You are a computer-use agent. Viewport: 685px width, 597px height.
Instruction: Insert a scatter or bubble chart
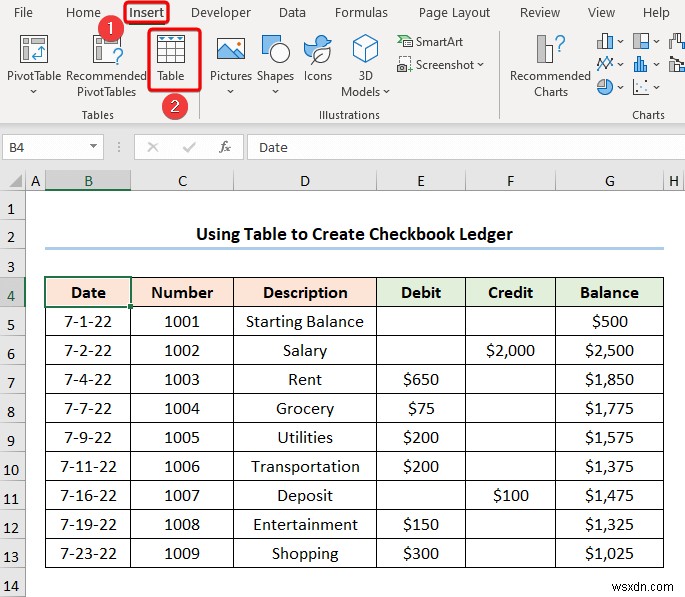pos(641,87)
